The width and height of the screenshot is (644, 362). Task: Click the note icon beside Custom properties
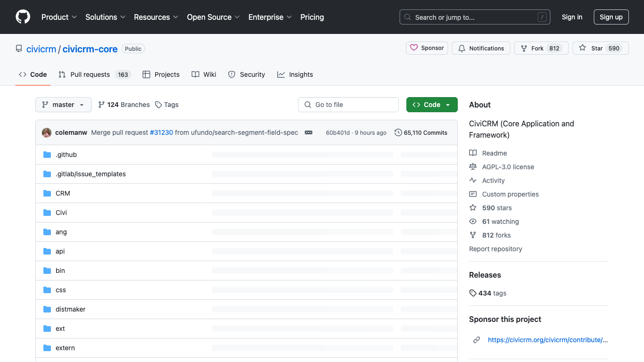point(473,194)
